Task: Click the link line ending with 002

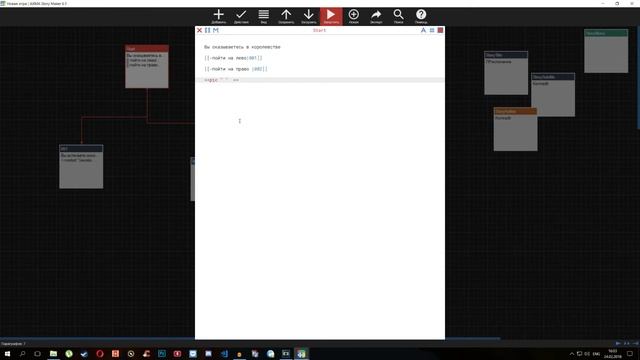Action: point(236,69)
